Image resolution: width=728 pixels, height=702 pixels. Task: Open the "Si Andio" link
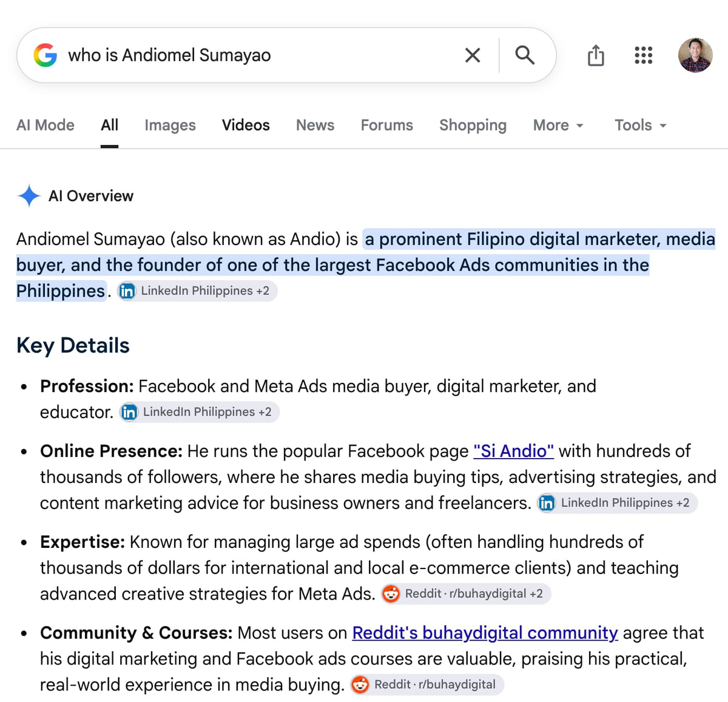(x=513, y=451)
